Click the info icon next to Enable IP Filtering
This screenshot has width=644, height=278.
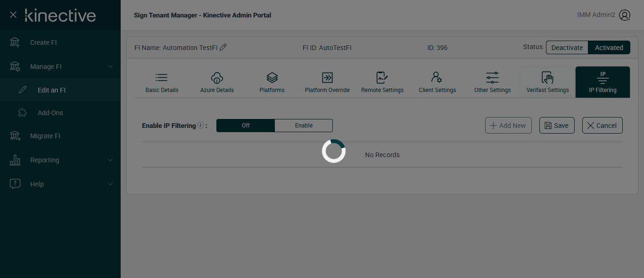coord(200,126)
